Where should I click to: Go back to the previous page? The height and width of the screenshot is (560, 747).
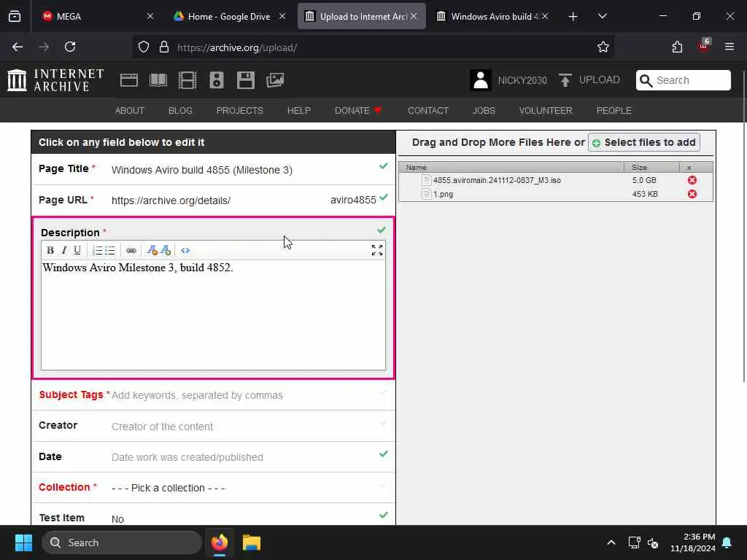point(18,47)
